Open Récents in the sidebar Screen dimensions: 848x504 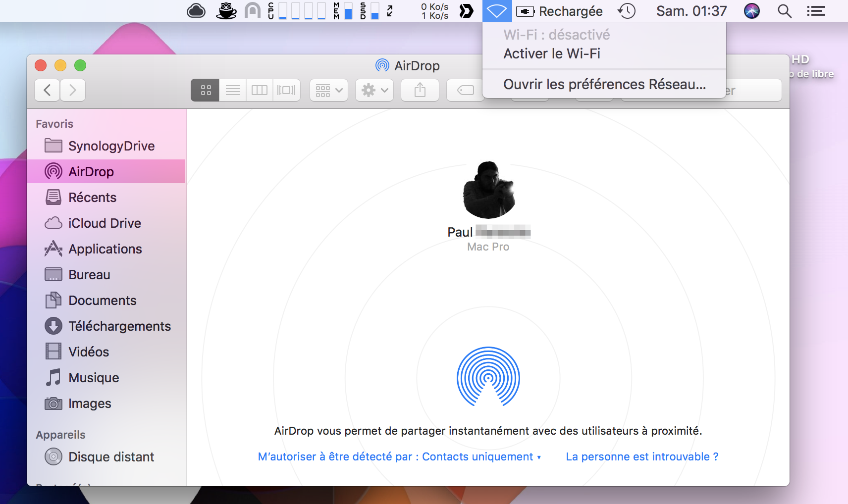coord(106,198)
